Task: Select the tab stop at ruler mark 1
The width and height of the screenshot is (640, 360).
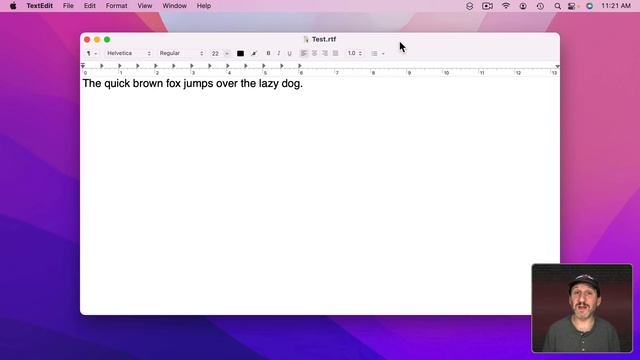Action: pyautogui.click(x=120, y=66)
